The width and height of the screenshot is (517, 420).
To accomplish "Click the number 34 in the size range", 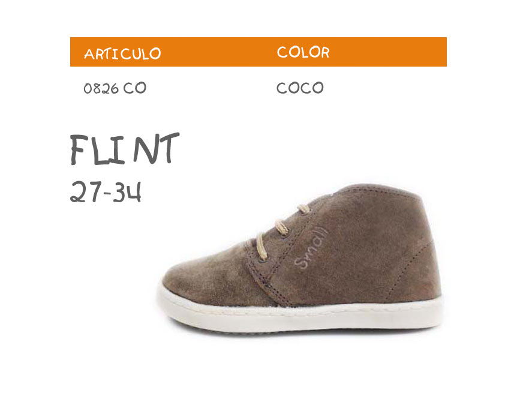I will (127, 191).
